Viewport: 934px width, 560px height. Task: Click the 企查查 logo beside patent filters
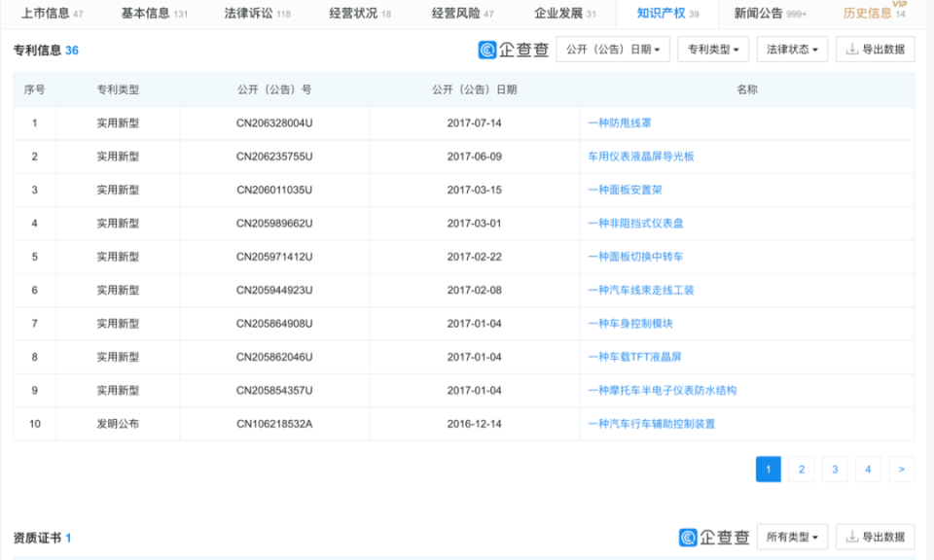click(514, 50)
